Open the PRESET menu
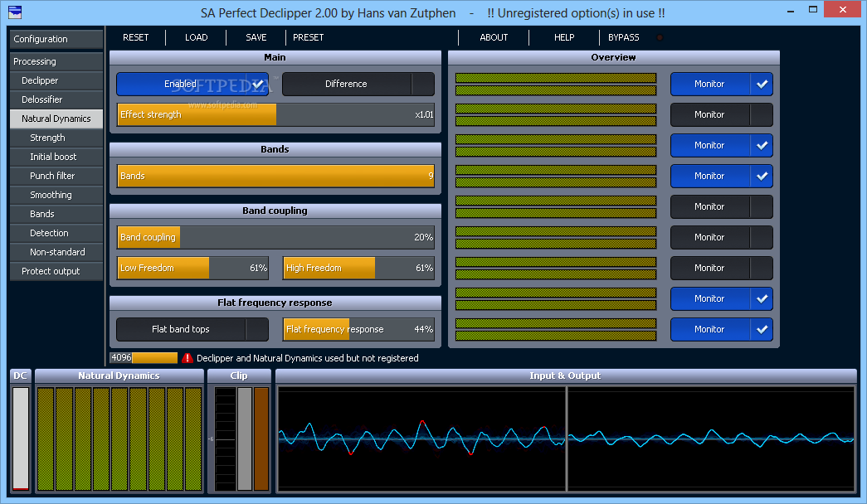The height and width of the screenshot is (504, 867). tap(308, 37)
